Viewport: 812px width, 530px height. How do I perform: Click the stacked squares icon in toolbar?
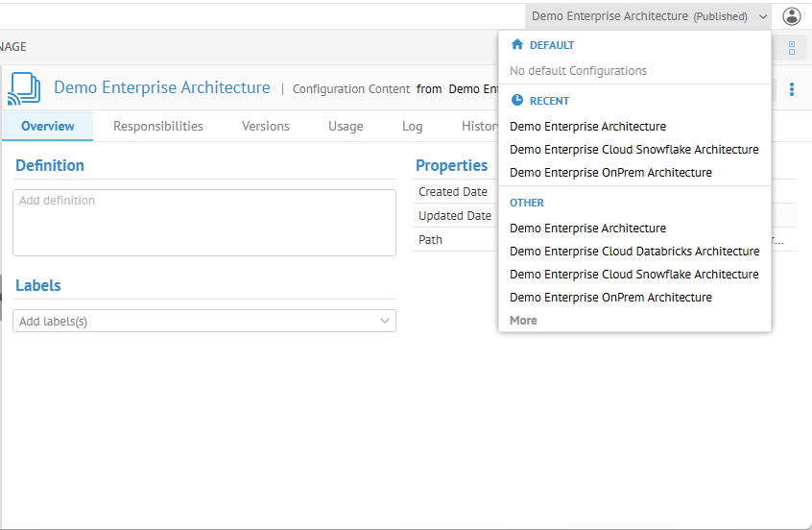[x=792, y=48]
